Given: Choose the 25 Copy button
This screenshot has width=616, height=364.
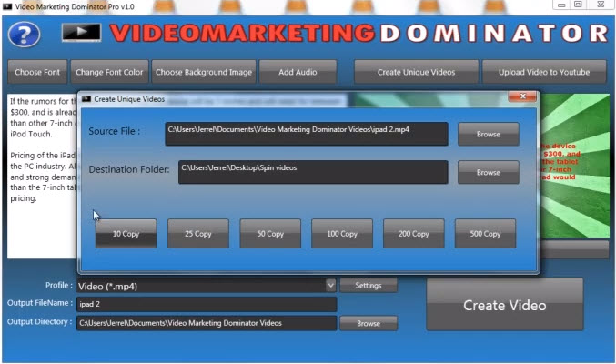Looking at the screenshot, I should pyautogui.click(x=198, y=234).
